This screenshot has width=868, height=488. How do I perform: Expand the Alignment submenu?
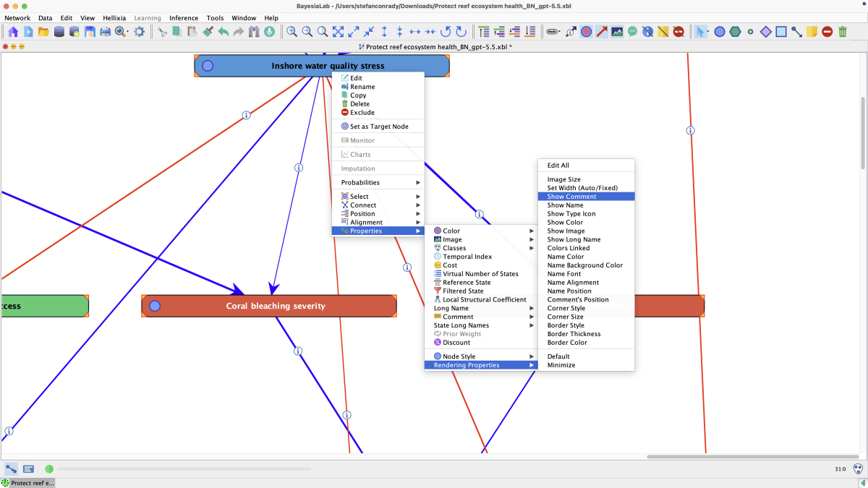(x=378, y=223)
